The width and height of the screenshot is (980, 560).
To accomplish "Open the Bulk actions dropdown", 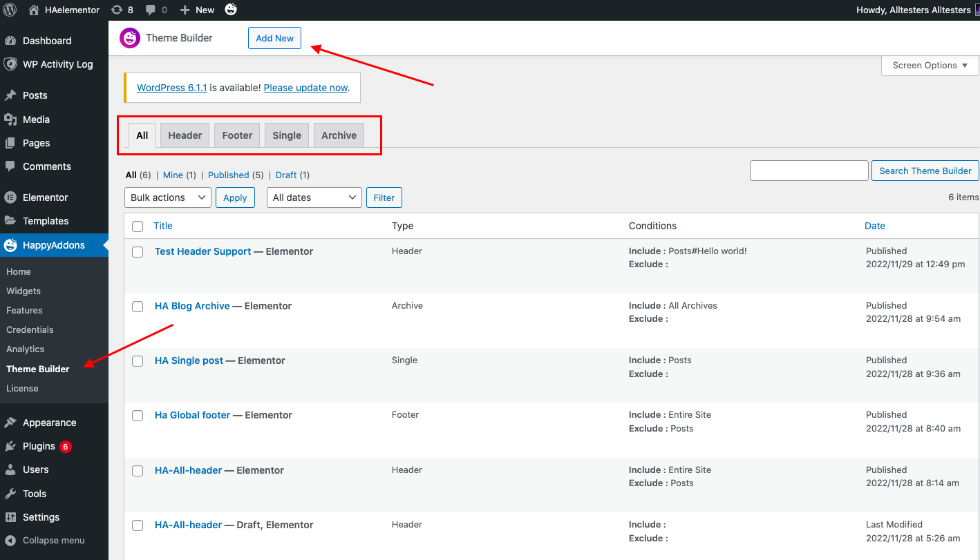I will click(x=167, y=197).
